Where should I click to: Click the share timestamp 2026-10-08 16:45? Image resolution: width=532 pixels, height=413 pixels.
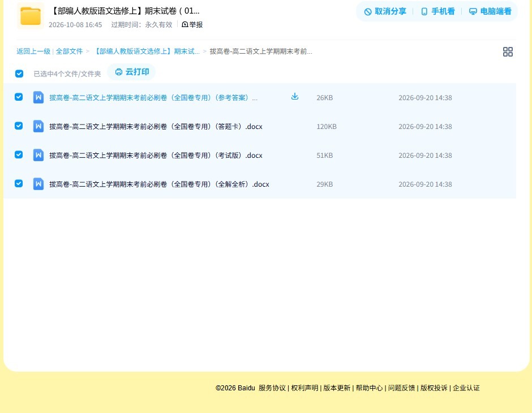coord(75,25)
